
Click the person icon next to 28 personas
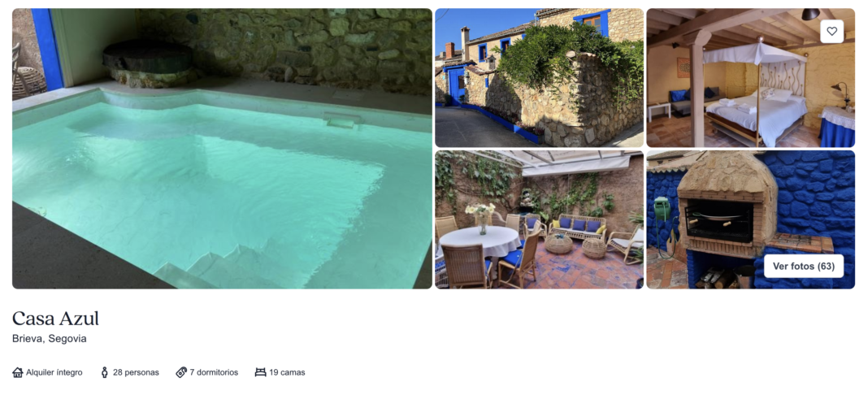105,372
